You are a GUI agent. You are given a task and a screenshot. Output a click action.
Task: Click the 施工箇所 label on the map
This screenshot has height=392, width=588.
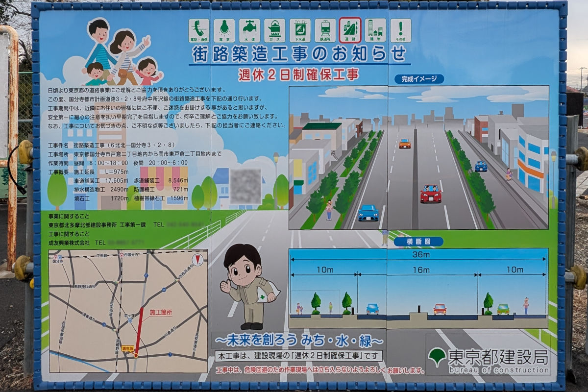[161, 312]
